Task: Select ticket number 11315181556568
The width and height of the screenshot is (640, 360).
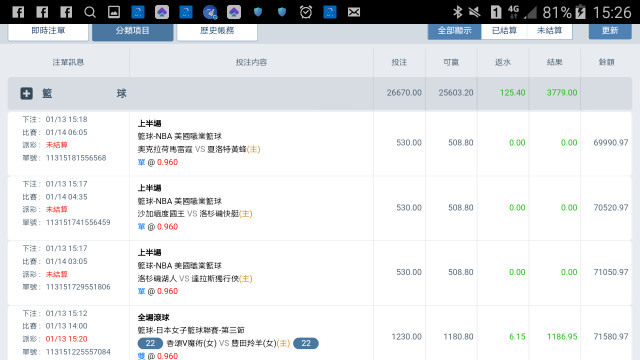Action: click(x=76, y=158)
